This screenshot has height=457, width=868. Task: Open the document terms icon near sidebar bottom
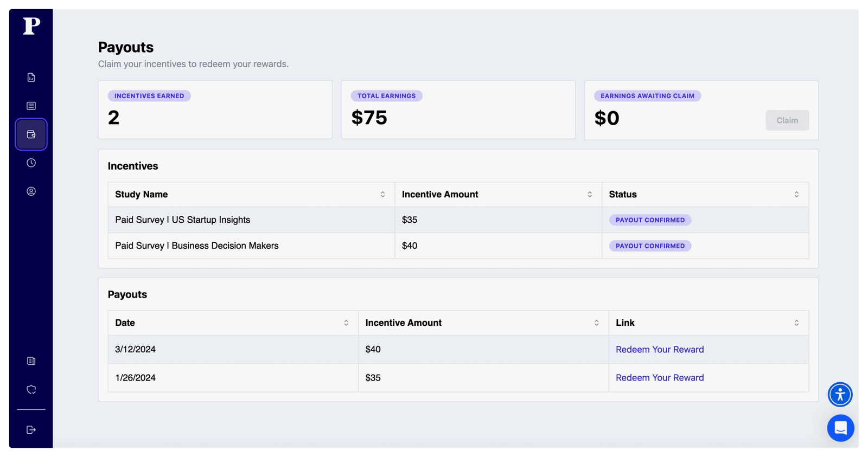click(31, 361)
